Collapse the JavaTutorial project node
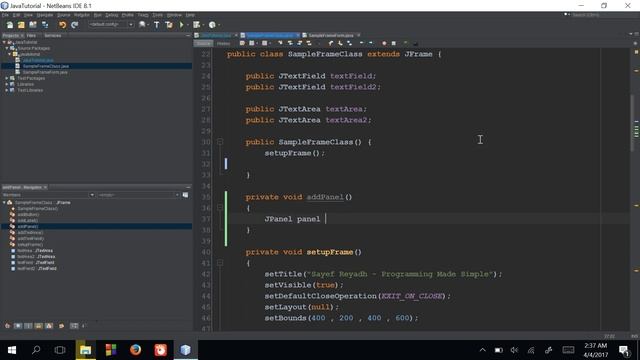This screenshot has height=360, width=640. [x=4, y=42]
